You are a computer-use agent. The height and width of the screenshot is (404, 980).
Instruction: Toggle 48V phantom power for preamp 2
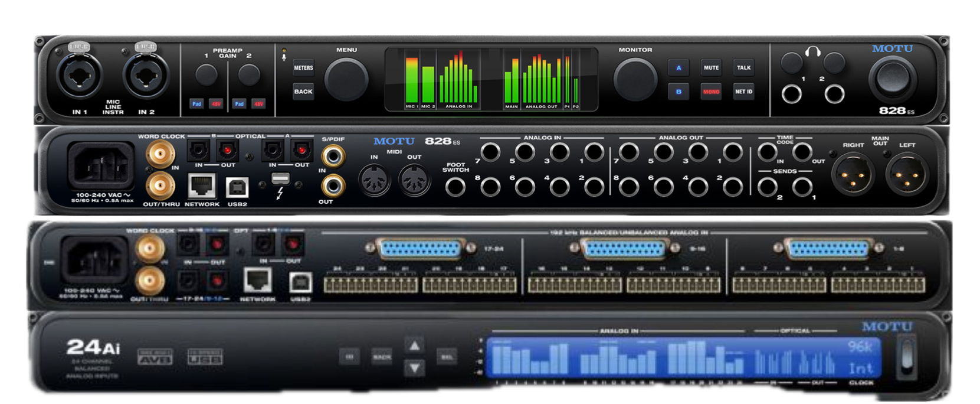(258, 104)
